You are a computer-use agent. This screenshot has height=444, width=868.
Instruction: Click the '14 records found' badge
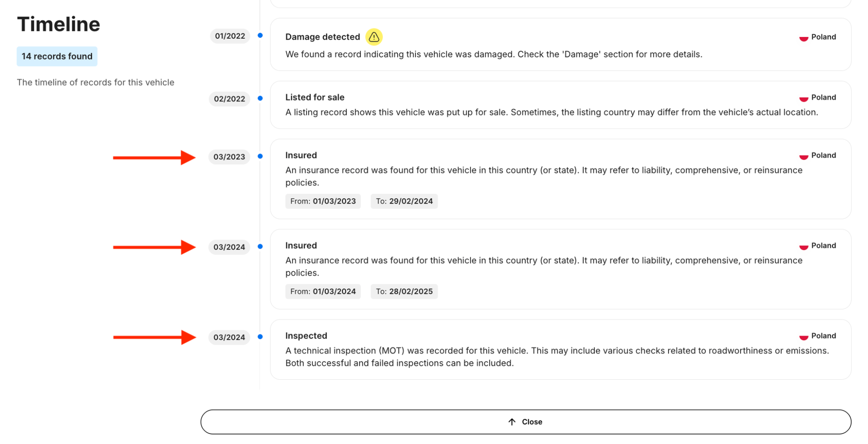(x=57, y=56)
